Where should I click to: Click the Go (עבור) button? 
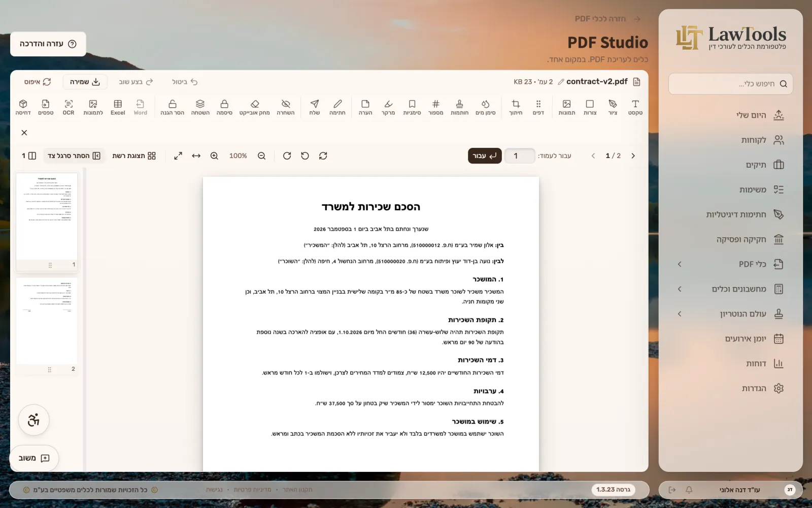click(485, 156)
